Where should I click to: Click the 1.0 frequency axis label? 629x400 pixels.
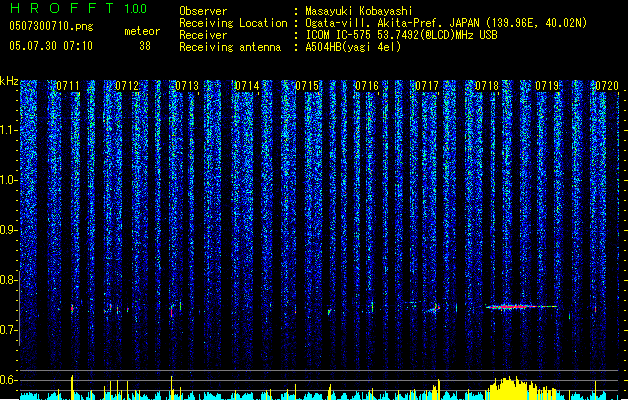(8, 180)
